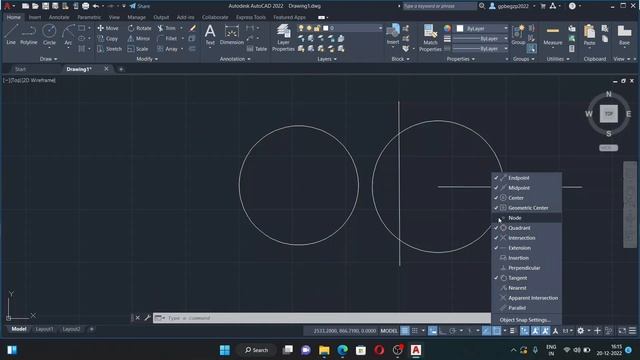Expand the Layers panel
640x360 pixels.
[x=327, y=59]
